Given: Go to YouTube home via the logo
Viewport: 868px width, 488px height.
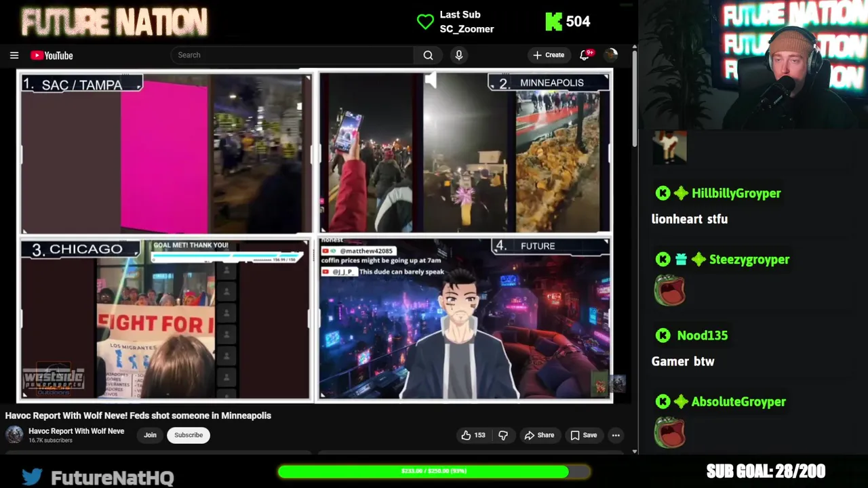Looking at the screenshot, I should tap(52, 56).
